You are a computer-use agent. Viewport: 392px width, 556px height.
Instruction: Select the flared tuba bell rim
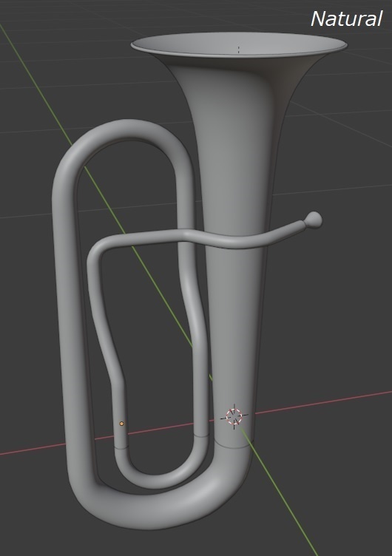coord(239,45)
